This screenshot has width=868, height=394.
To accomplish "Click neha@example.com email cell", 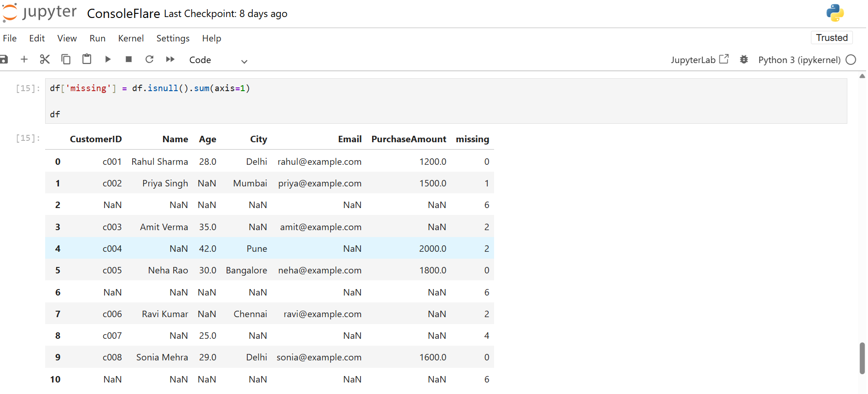I will [x=320, y=270].
